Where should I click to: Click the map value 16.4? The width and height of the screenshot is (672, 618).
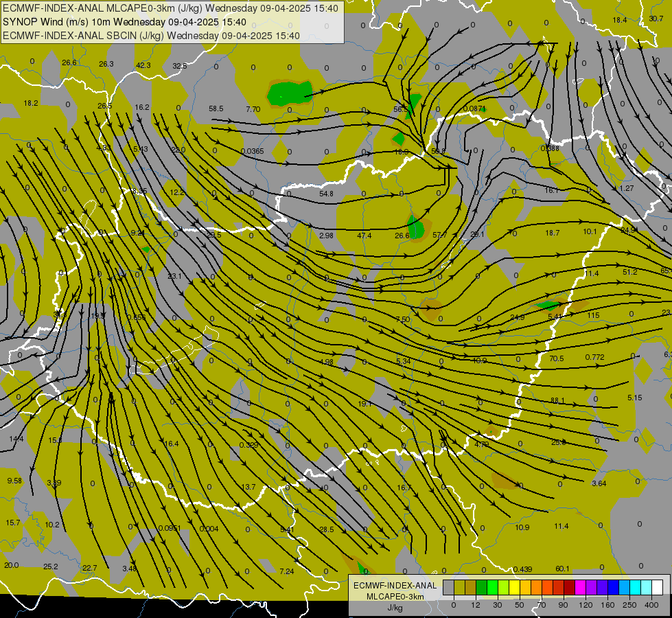172,444
